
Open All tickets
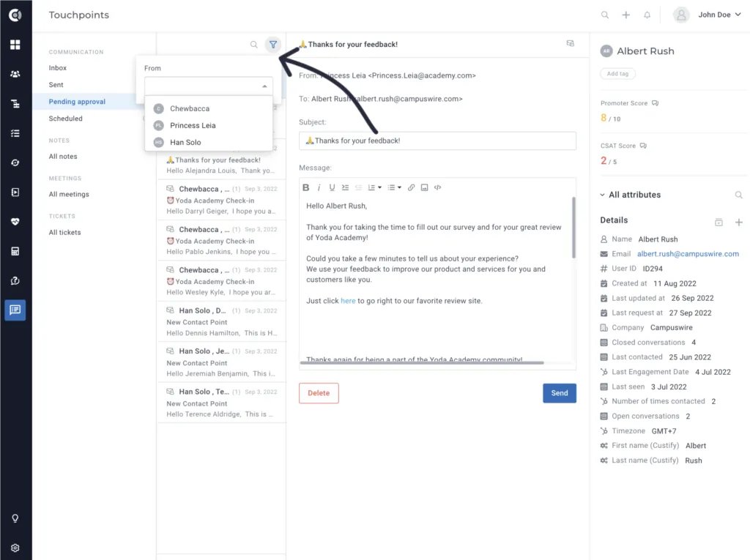tap(64, 232)
